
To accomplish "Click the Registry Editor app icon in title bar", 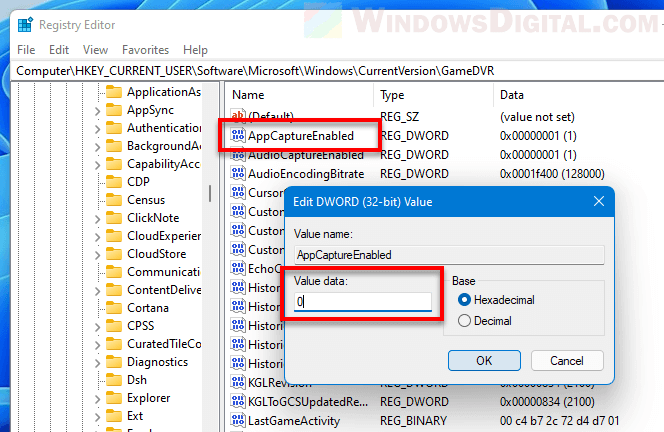I will [x=25, y=25].
